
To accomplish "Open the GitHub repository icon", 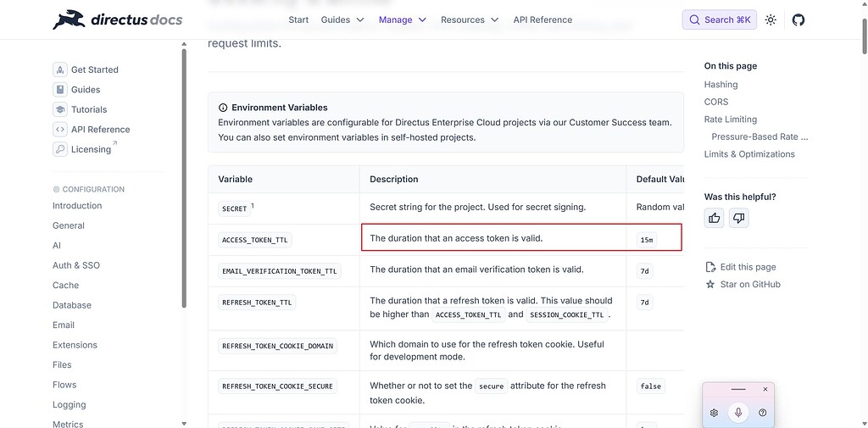I will pos(798,20).
